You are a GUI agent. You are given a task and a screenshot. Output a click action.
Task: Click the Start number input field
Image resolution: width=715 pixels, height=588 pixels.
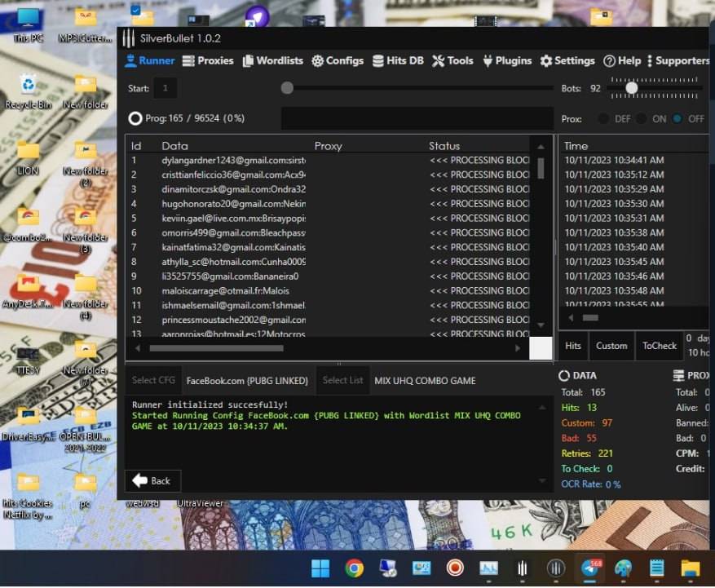165,88
